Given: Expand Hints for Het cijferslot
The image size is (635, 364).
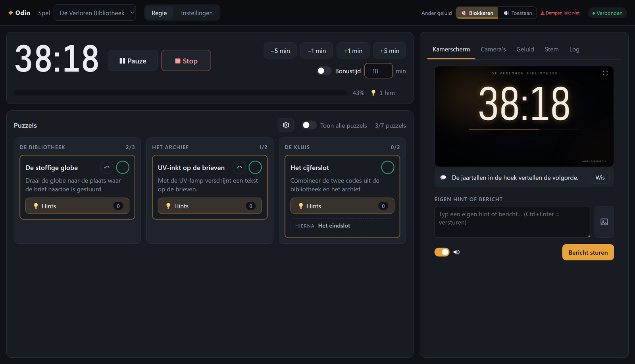Looking at the screenshot, I should tap(343, 206).
